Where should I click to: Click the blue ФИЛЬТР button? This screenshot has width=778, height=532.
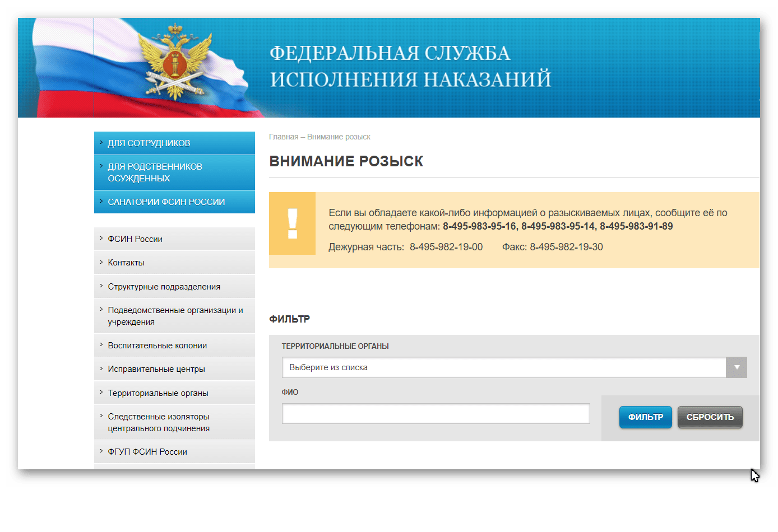click(645, 417)
